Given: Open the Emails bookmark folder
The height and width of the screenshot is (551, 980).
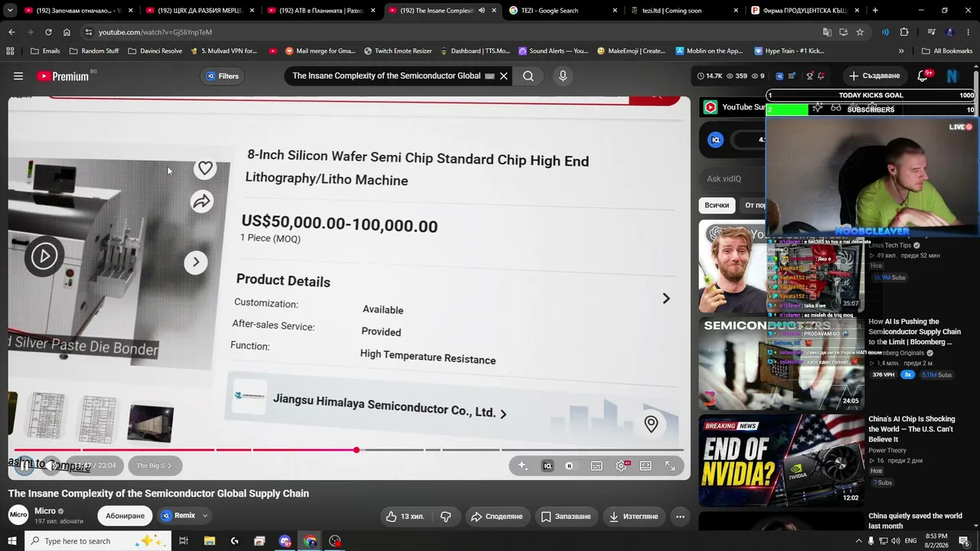Looking at the screenshot, I should coord(45,51).
